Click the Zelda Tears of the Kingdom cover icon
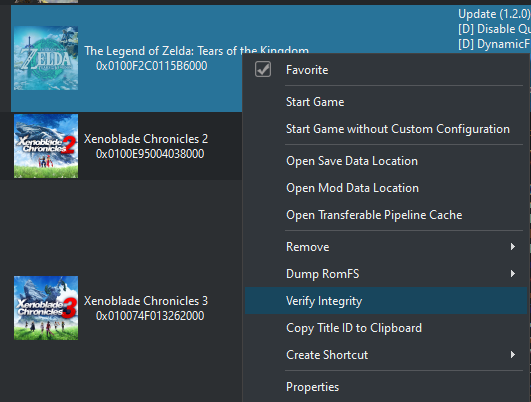The height and width of the screenshot is (402, 531). click(x=46, y=58)
